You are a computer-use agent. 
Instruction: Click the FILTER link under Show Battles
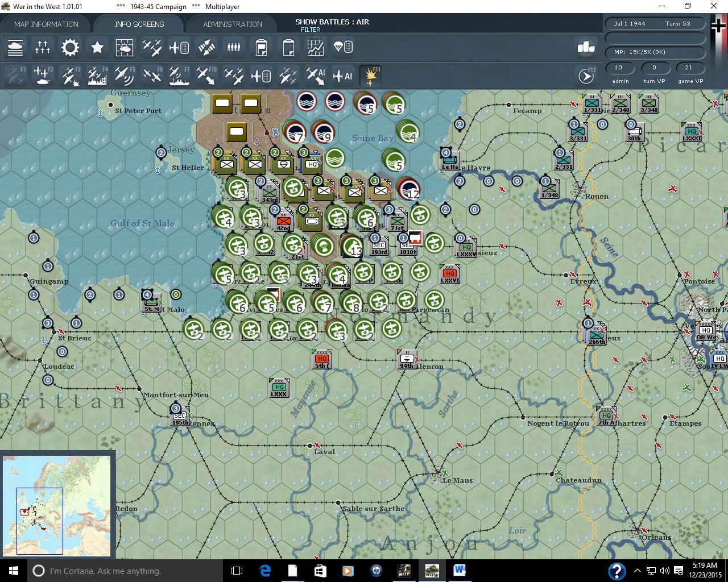[x=311, y=30]
